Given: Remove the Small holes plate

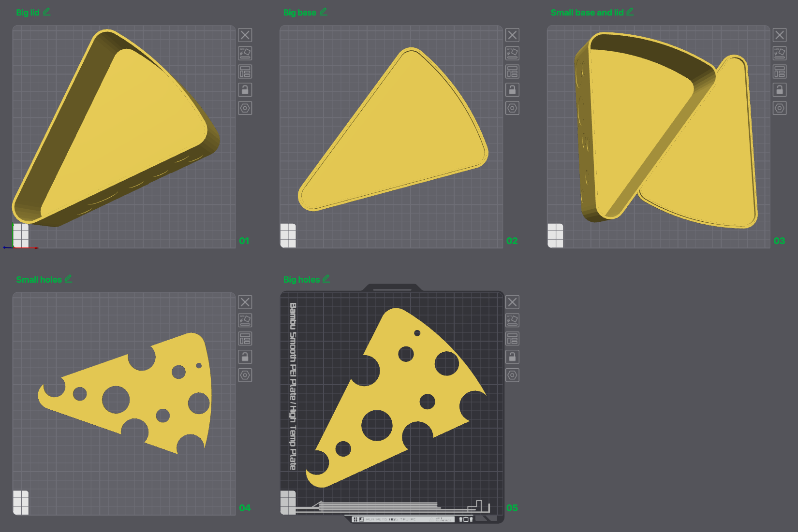Looking at the screenshot, I should tap(245, 302).
